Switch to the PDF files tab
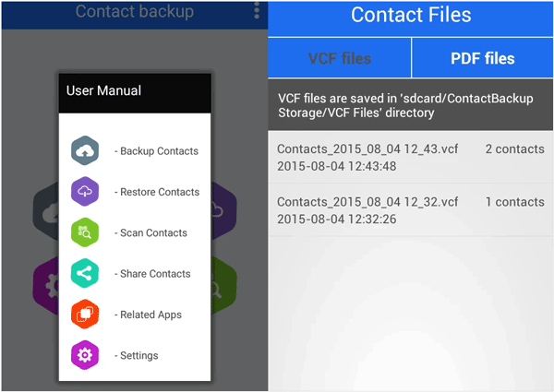The width and height of the screenshot is (554, 392). click(483, 58)
